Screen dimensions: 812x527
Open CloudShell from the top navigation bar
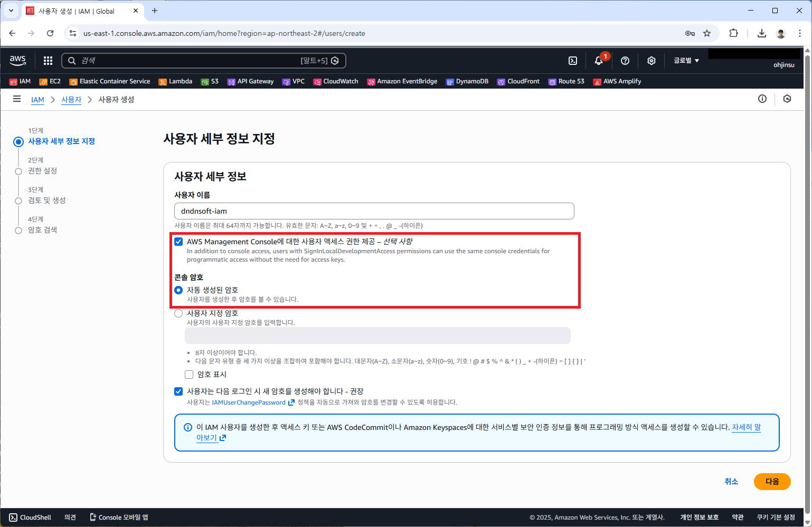coord(573,61)
